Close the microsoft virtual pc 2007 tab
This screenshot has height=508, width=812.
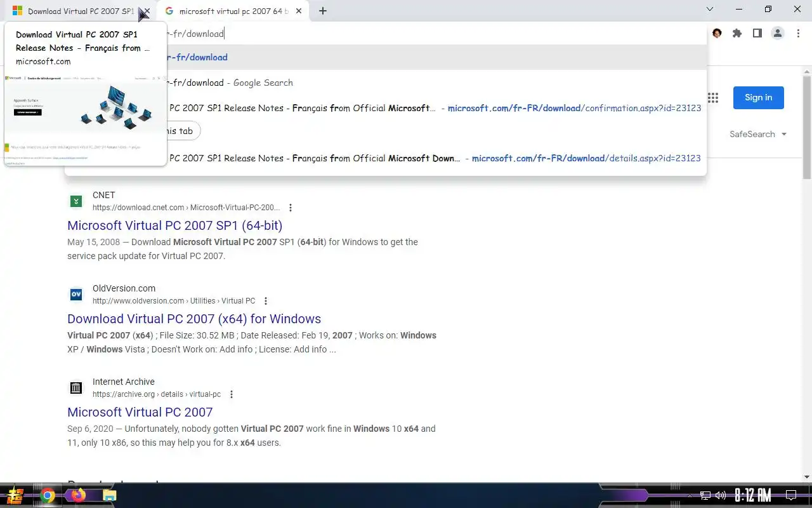[x=299, y=11]
